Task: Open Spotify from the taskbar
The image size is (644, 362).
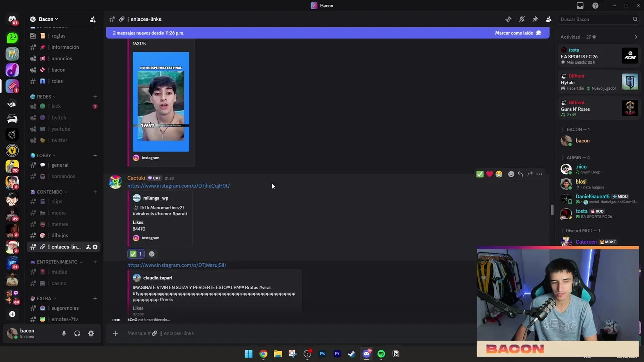Action: [x=381, y=354]
